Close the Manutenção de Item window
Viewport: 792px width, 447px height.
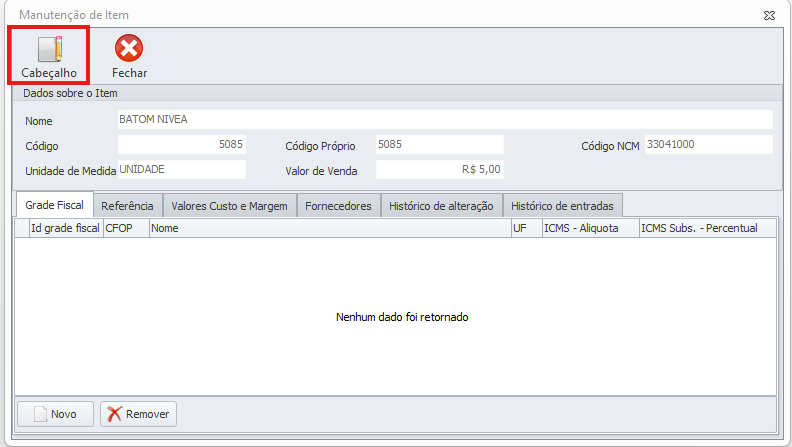click(x=769, y=15)
